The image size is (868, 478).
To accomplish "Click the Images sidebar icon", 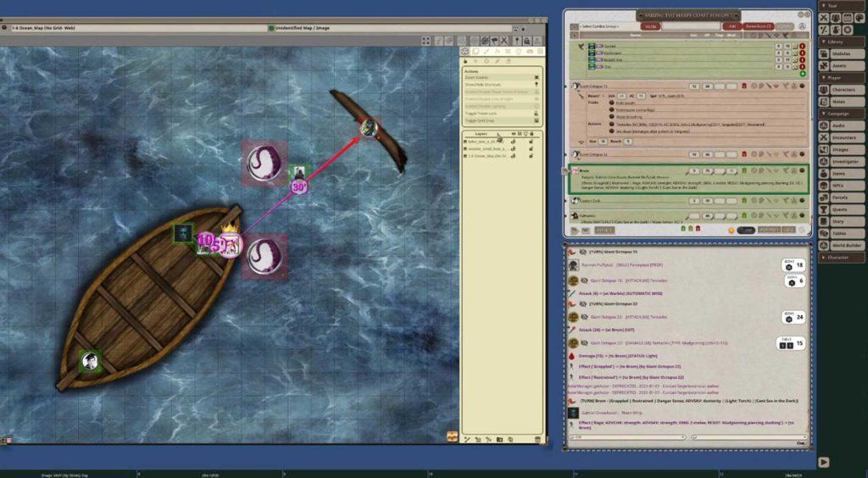I will [x=824, y=149].
